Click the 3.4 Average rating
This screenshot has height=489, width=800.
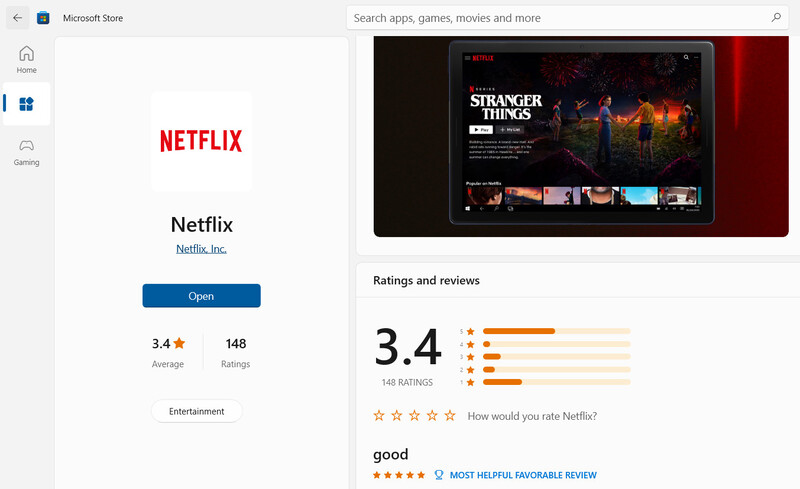click(x=168, y=352)
